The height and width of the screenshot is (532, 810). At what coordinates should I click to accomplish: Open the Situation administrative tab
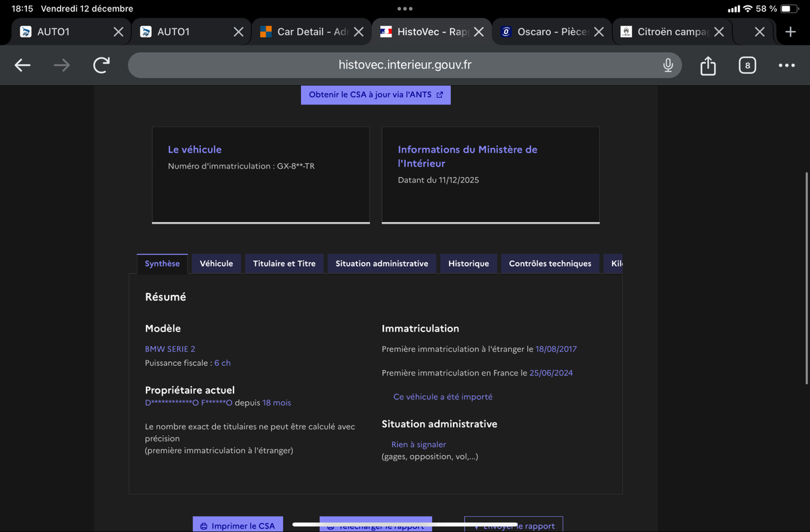tap(381, 263)
